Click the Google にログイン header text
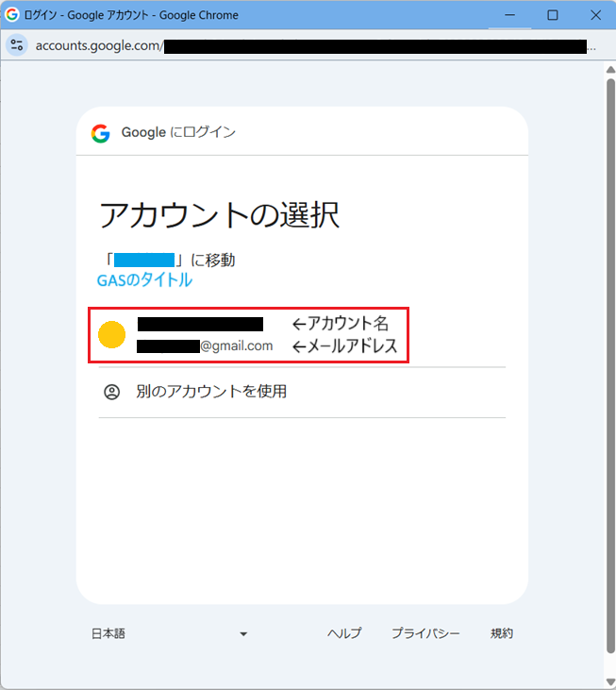 (178, 132)
